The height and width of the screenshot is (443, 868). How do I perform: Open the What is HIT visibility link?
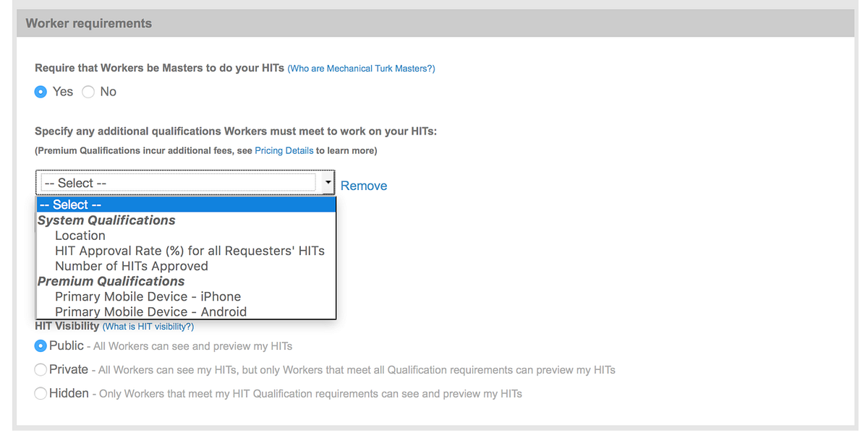[x=148, y=326]
